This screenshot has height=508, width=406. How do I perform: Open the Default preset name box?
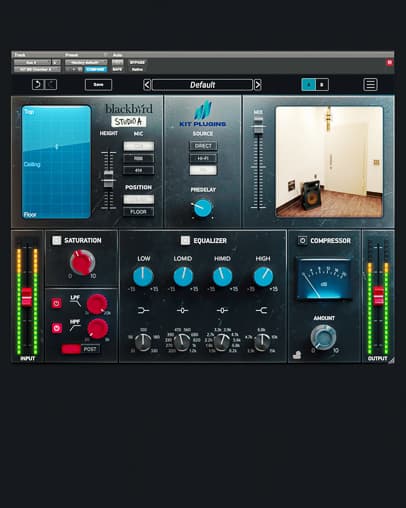point(202,85)
